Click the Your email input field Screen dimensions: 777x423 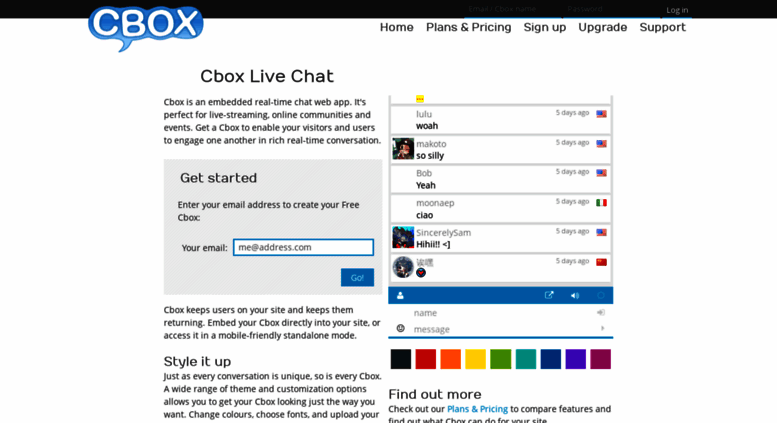click(303, 247)
